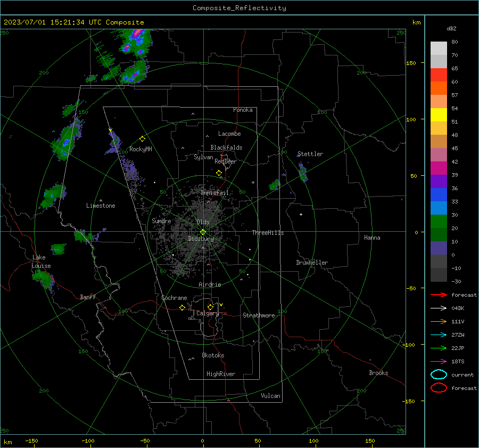The width and height of the screenshot is (479, 448).
Task: Click the Brooks city label
Action: coord(378,373)
